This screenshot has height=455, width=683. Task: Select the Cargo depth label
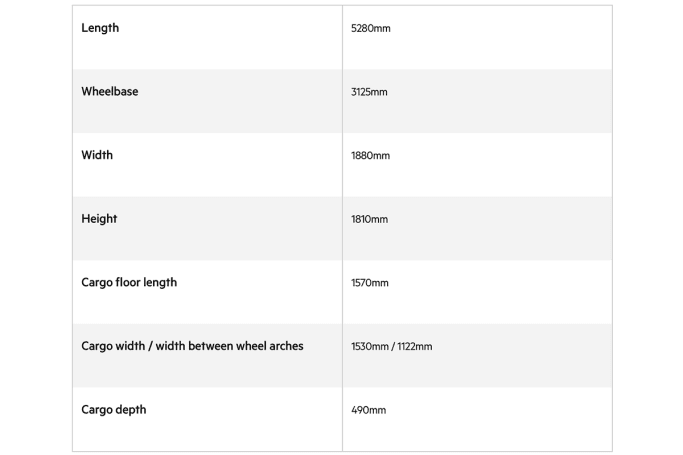(114, 410)
